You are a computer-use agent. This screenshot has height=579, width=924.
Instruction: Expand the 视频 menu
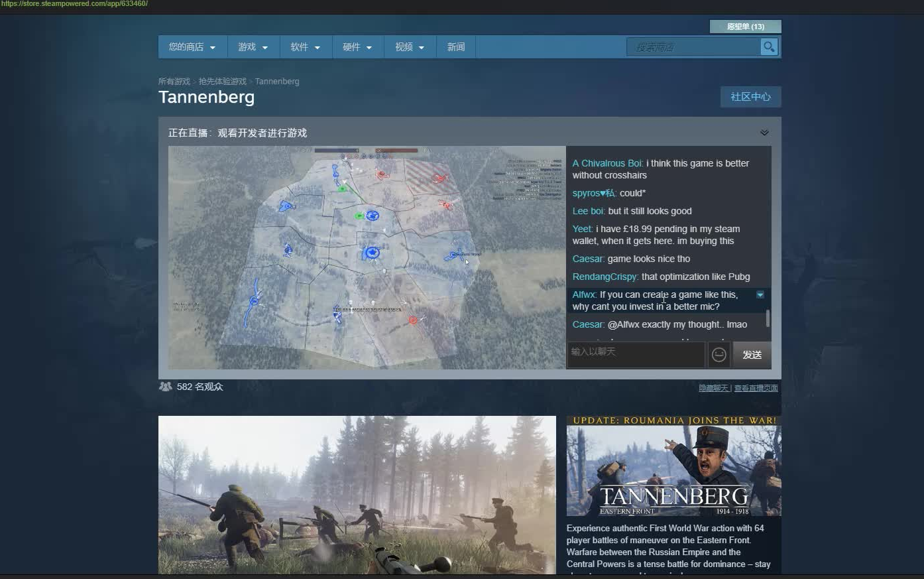pyautogui.click(x=410, y=47)
